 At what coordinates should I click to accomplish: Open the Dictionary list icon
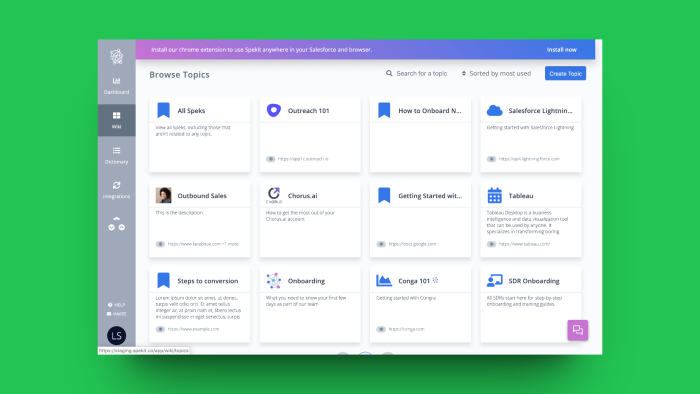pos(117,150)
